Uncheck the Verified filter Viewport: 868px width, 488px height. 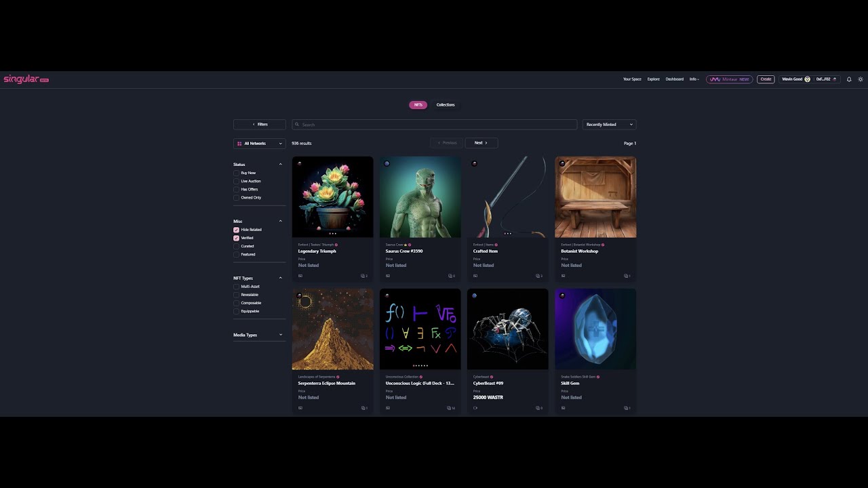click(236, 238)
